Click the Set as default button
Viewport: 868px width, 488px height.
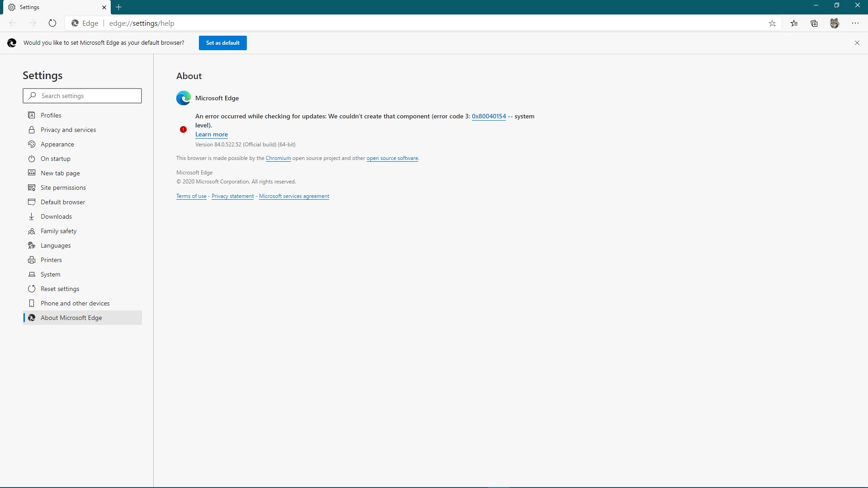pos(222,43)
